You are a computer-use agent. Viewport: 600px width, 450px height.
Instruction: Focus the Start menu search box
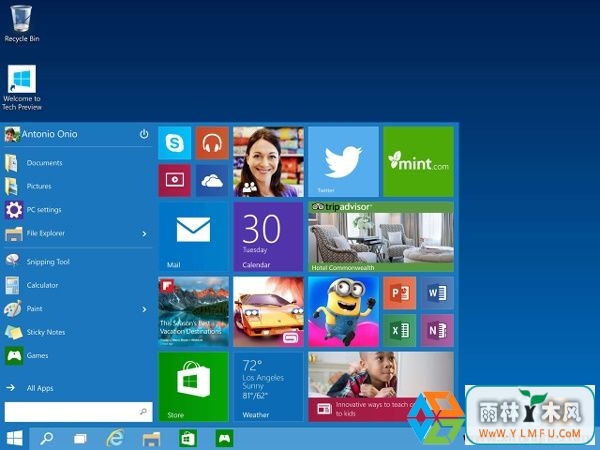tap(78, 412)
